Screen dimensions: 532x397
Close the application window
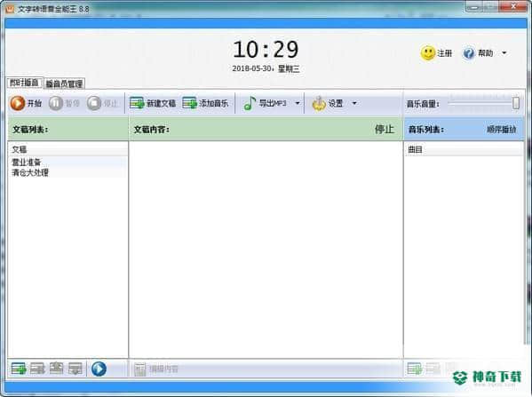(513, 6)
